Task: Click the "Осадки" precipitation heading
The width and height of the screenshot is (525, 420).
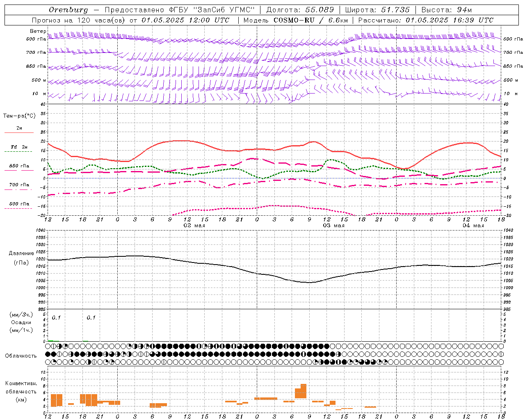Action: tap(21, 322)
